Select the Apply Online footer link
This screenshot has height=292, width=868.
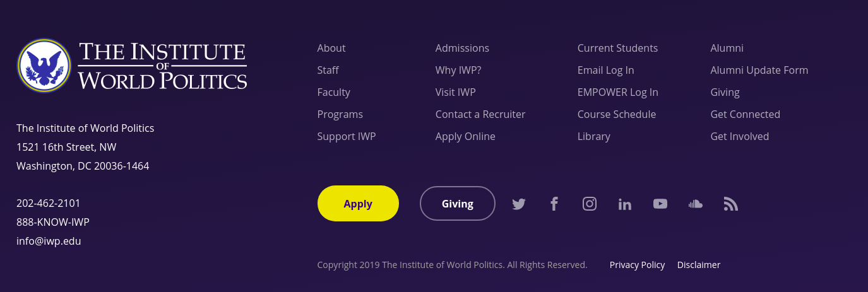465,136
